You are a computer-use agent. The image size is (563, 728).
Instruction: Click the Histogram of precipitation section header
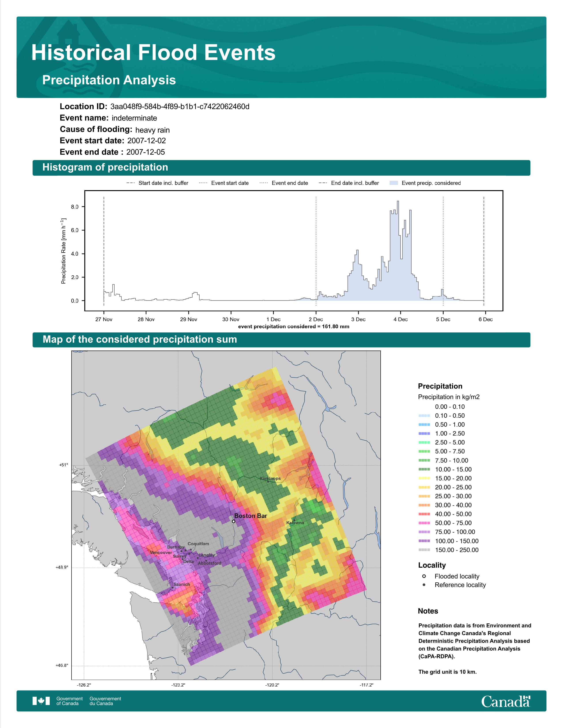[x=105, y=167]
